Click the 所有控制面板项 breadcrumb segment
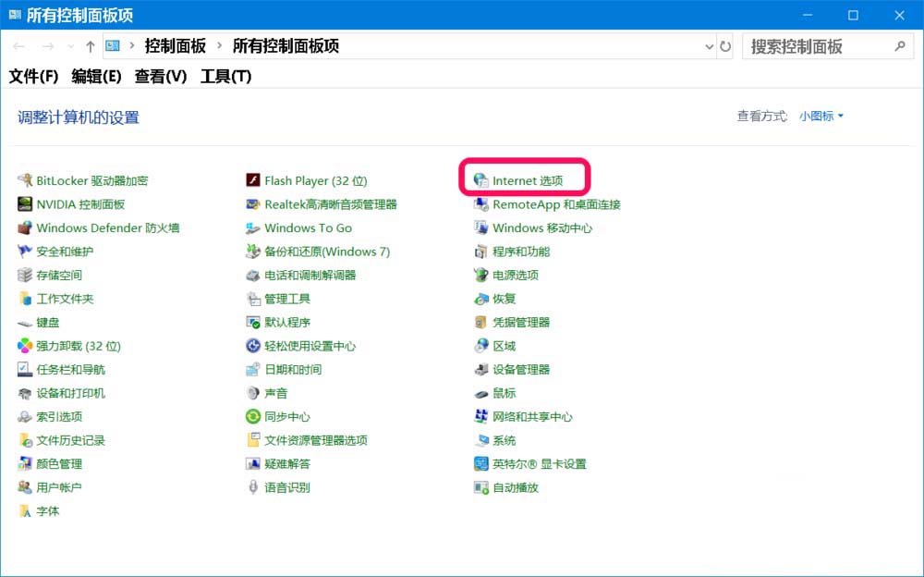Viewport: 924px width, 577px height. [x=286, y=45]
